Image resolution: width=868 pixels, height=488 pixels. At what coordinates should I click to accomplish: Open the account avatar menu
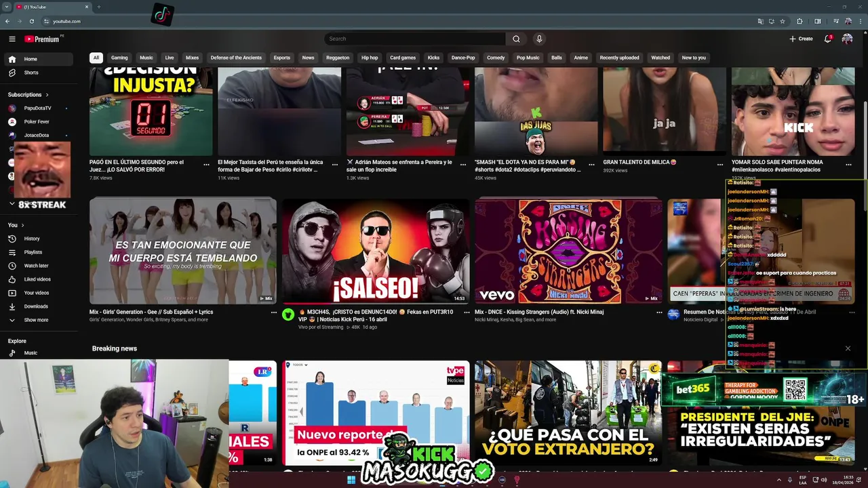[847, 39]
